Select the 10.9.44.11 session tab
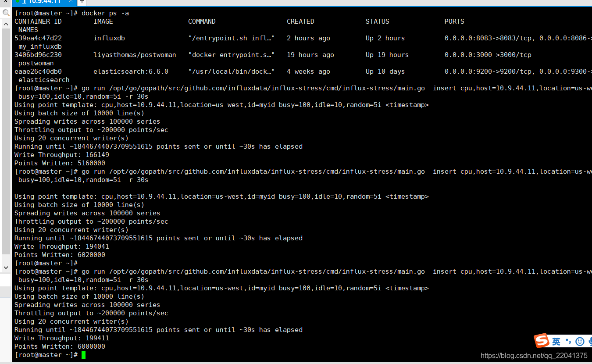This screenshot has width=592, height=364. 44,2
